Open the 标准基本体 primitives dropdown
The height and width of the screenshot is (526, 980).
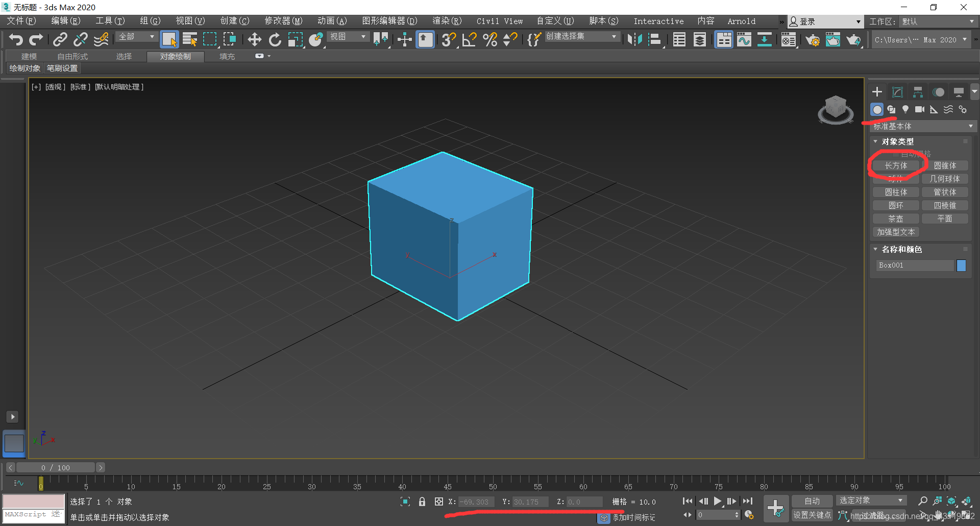point(924,126)
